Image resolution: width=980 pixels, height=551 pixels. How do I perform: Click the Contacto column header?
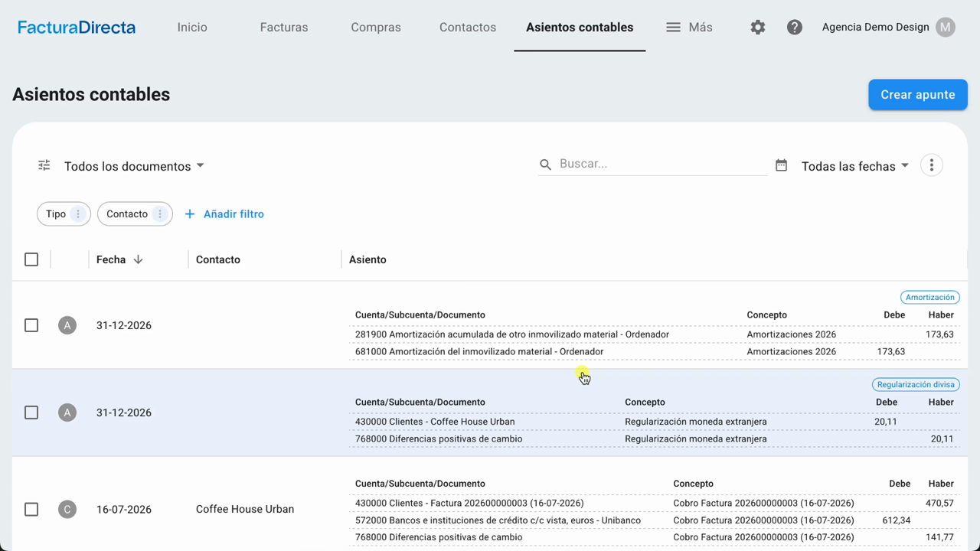[218, 259]
